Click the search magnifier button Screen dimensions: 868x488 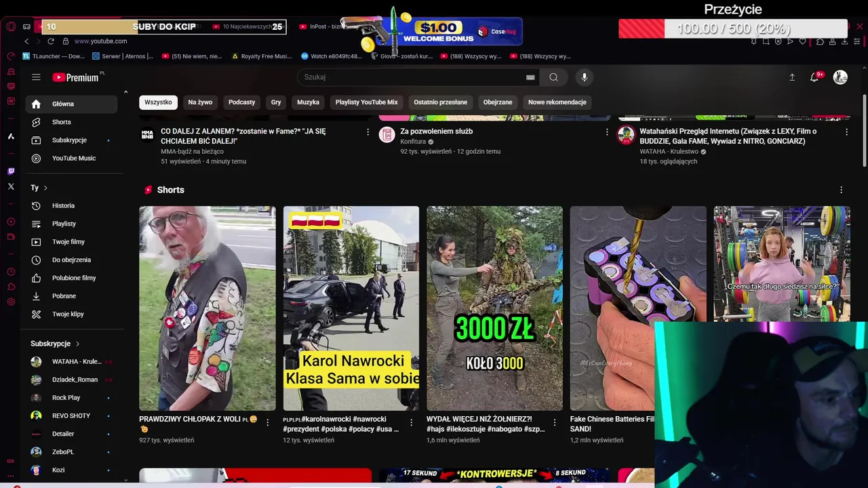(553, 77)
